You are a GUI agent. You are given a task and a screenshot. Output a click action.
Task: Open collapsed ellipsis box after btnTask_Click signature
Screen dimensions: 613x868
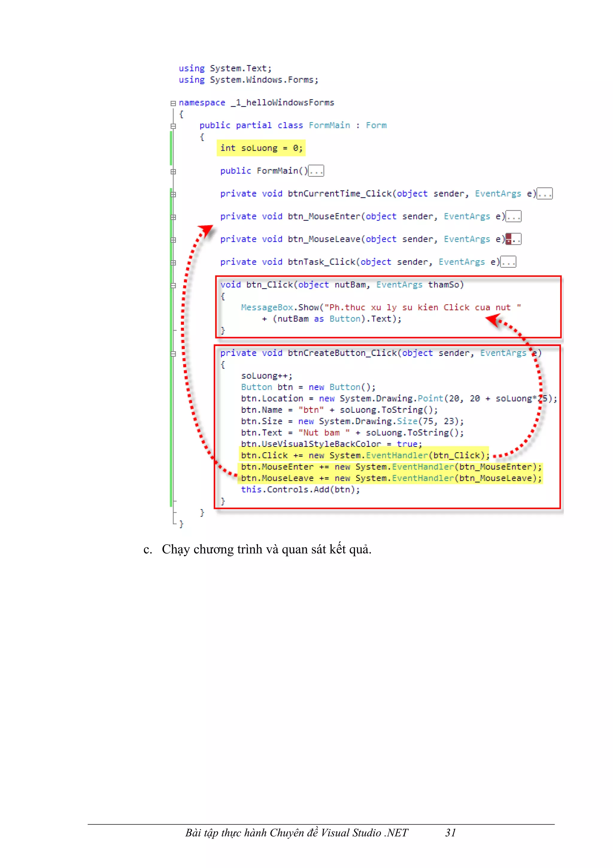(x=508, y=261)
